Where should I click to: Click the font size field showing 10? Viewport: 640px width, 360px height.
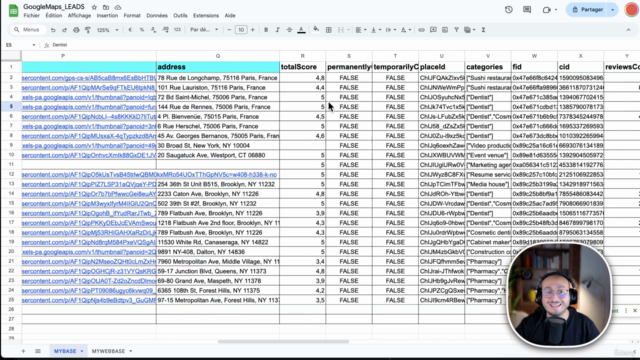point(241,30)
